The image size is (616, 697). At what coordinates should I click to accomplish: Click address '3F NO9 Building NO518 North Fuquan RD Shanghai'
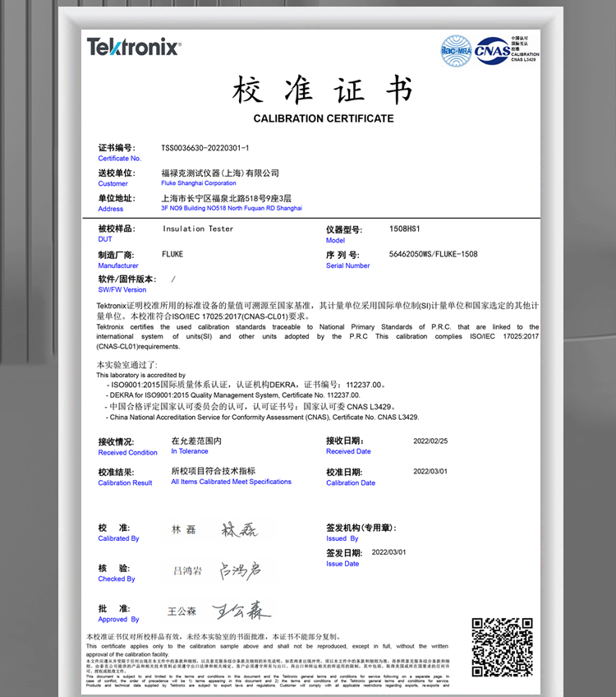232,208
